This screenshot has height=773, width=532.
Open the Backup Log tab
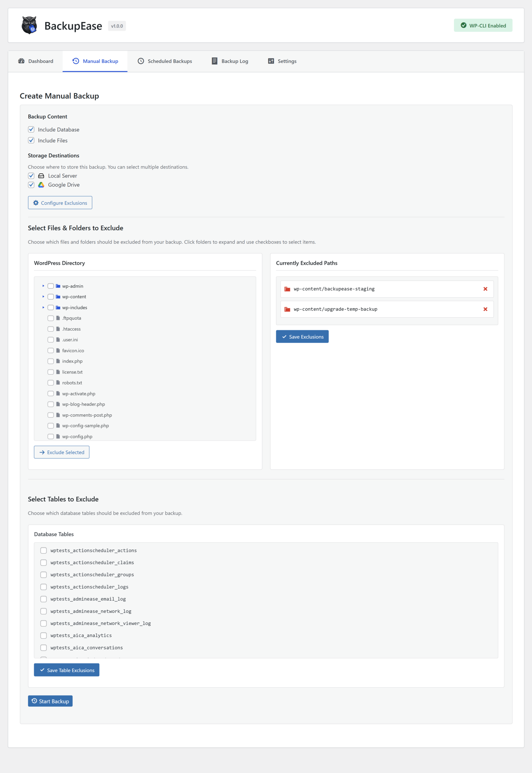[x=230, y=61]
